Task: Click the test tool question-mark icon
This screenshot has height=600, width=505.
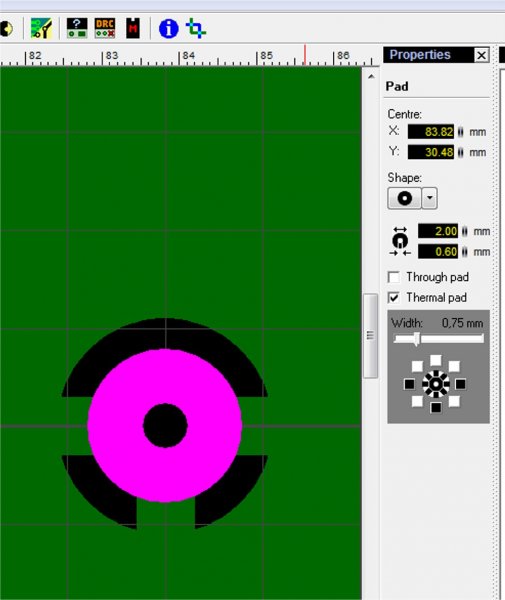Action: tap(77, 28)
